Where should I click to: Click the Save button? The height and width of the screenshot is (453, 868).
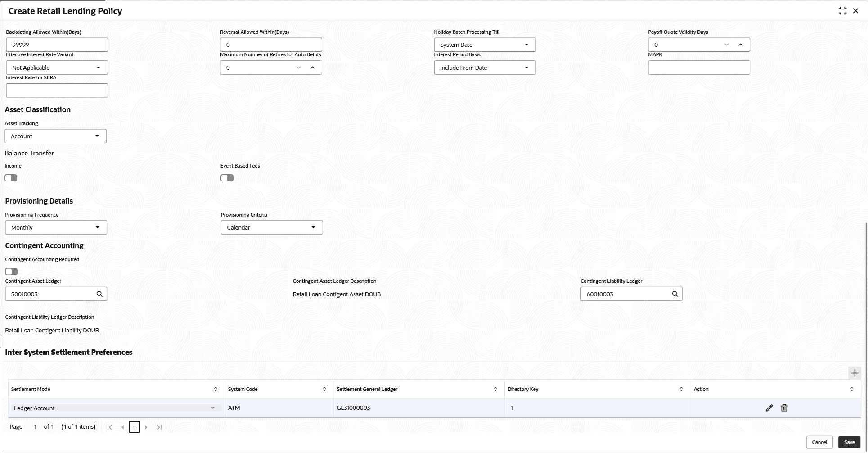[x=849, y=442]
